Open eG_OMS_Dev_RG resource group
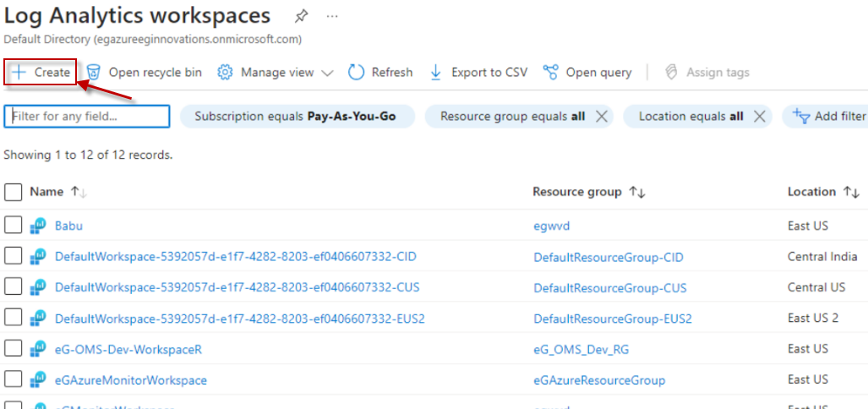The image size is (868, 409). tap(581, 350)
